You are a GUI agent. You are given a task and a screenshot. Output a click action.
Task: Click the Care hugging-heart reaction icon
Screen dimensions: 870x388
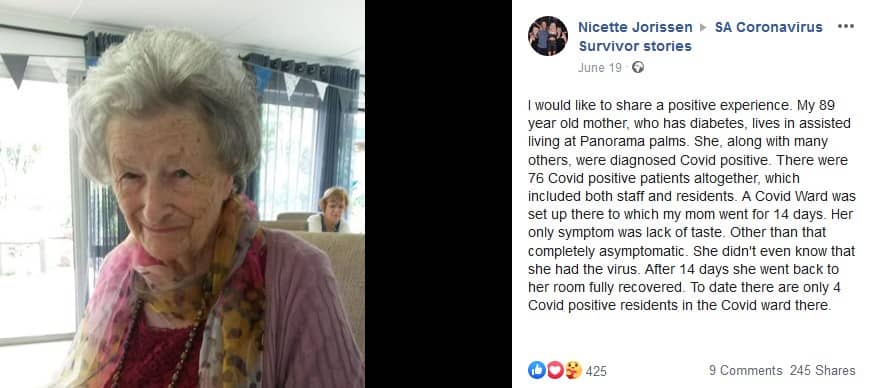573,370
